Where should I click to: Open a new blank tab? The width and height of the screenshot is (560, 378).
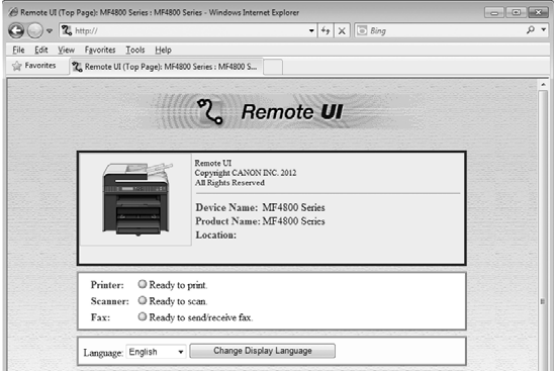click(273, 67)
